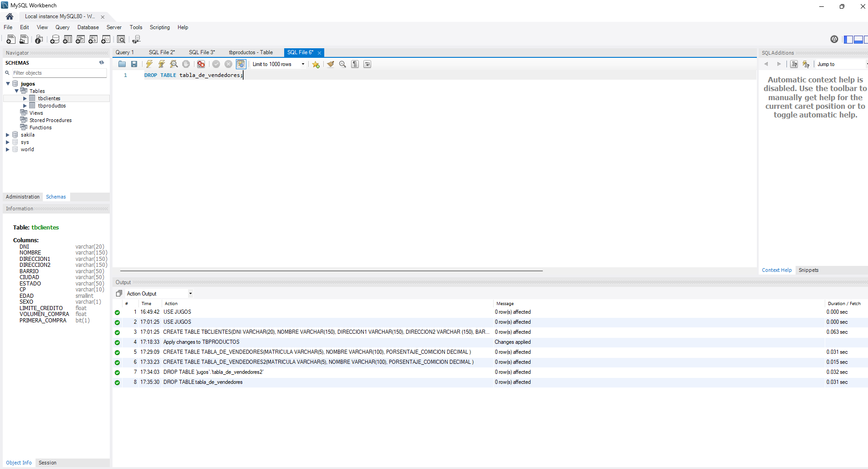Viewport: 868px width, 469px height.
Task: Toggle autocommit mode button
Action: click(x=241, y=64)
